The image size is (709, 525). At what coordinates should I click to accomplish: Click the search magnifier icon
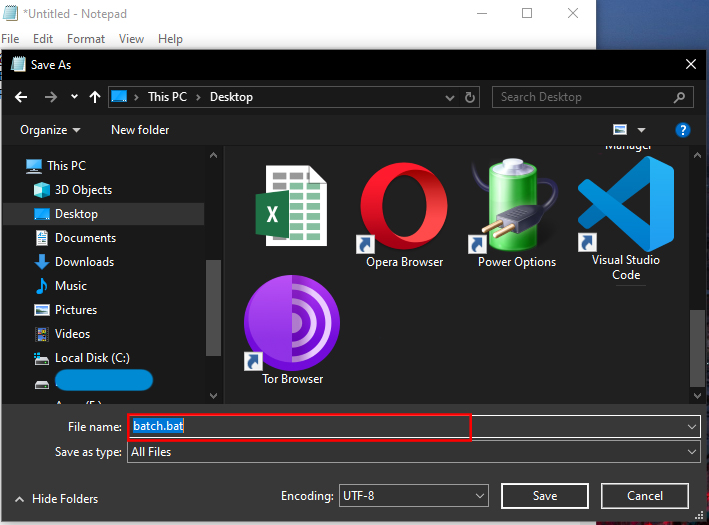[x=679, y=97]
